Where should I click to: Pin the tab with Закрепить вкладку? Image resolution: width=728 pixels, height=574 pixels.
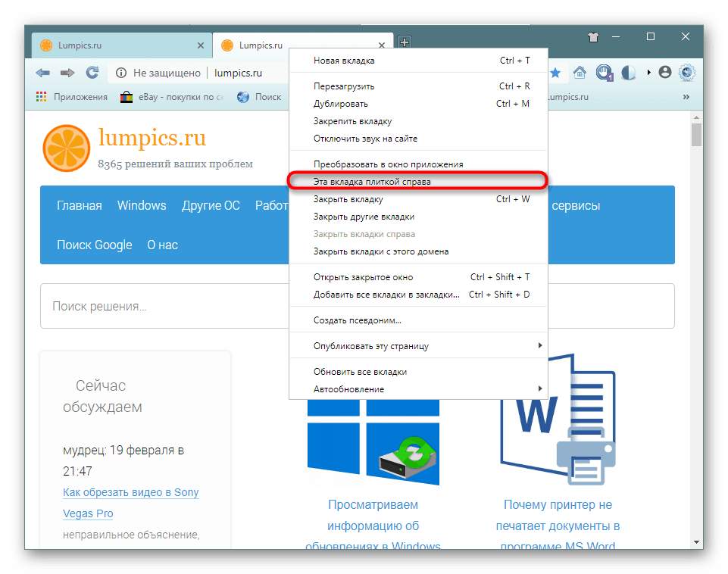[354, 120]
